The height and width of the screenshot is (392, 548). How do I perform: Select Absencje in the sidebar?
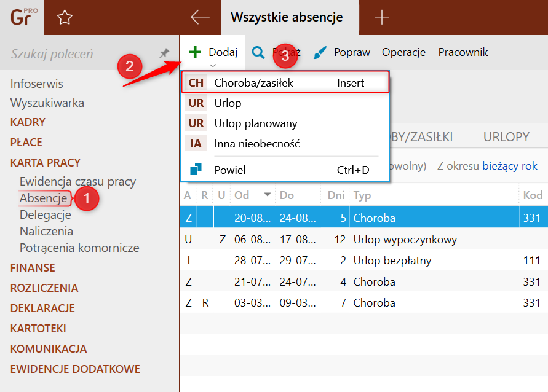(43, 198)
